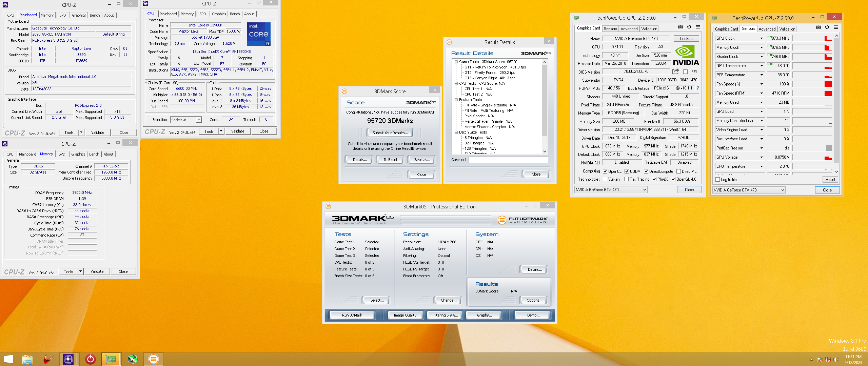Click the 3DMark Score window title icon

click(x=344, y=91)
